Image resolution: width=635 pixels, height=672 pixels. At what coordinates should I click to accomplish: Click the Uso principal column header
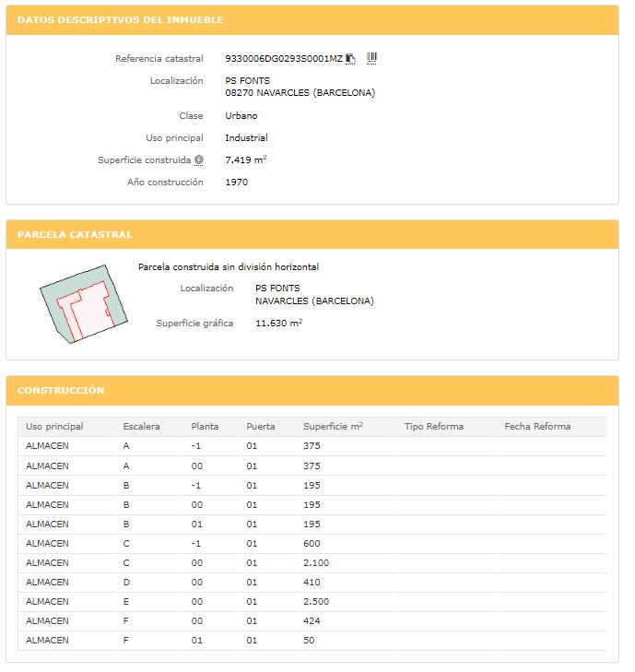click(x=54, y=427)
